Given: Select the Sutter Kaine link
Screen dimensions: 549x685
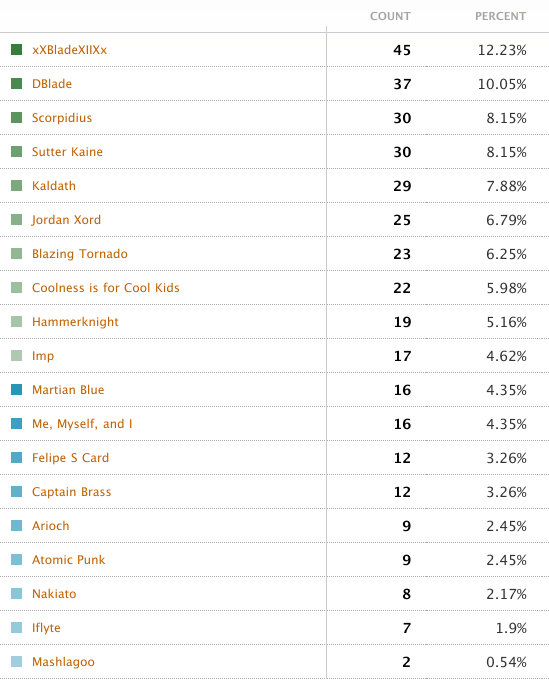Looking at the screenshot, I should click(67, 152).
